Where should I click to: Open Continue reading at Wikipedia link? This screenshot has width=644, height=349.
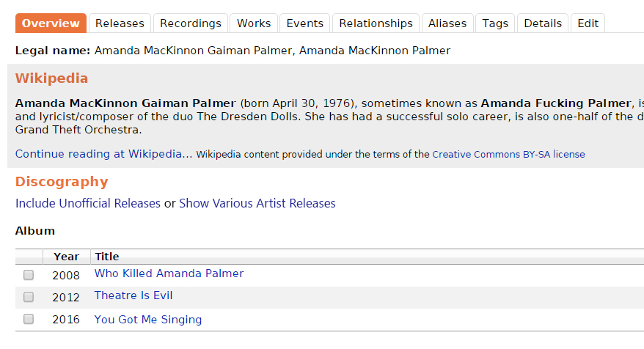(x=104, y=154)
